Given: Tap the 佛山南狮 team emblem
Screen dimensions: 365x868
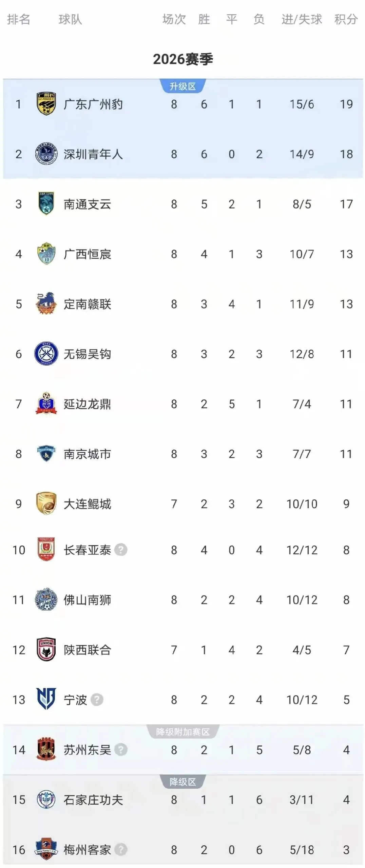Looking at the screenshot, I should [46, 599].
